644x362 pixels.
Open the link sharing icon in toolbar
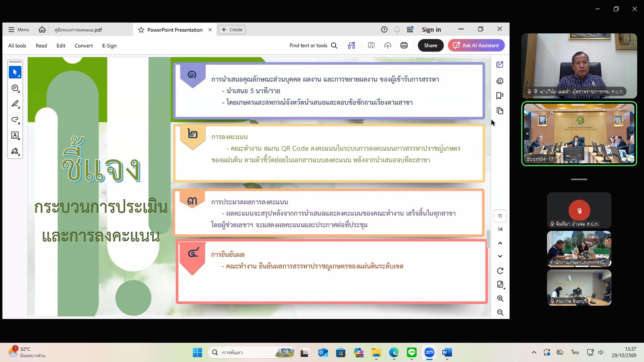[351, 45]
